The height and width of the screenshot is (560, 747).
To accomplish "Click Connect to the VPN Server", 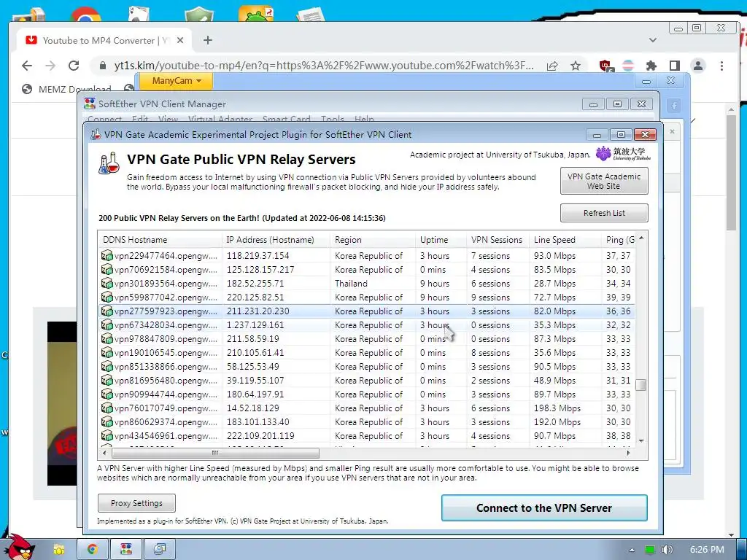I will point(544,508).
